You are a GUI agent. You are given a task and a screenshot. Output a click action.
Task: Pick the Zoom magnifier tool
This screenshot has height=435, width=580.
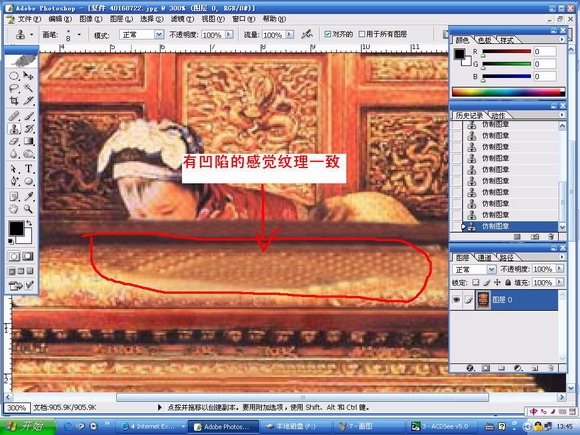click(28, 209)
